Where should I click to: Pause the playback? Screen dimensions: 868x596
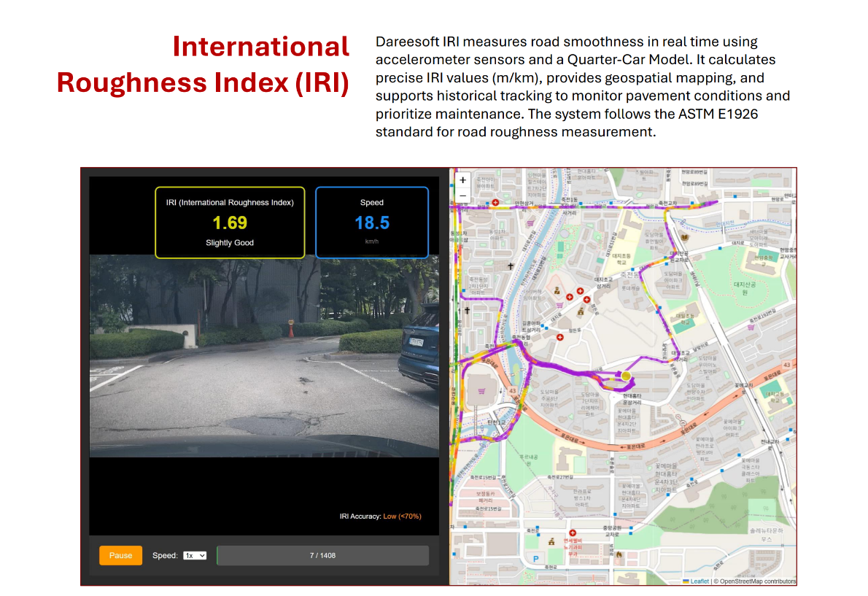point(120,555)
